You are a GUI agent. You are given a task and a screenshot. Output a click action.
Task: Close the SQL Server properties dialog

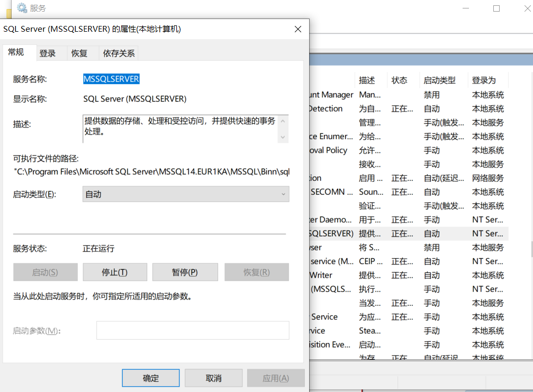pos(298,29)
